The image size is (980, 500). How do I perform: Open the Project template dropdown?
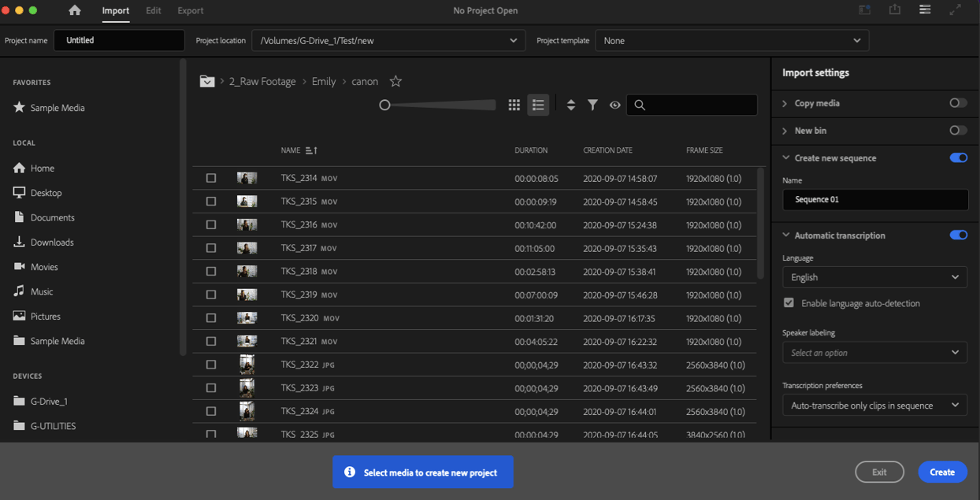(731, 40)
